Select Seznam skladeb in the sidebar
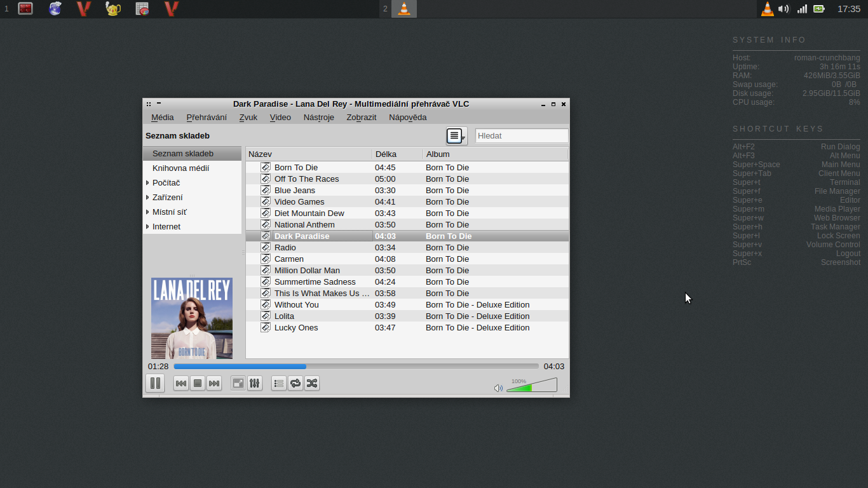 coord(193,154)
